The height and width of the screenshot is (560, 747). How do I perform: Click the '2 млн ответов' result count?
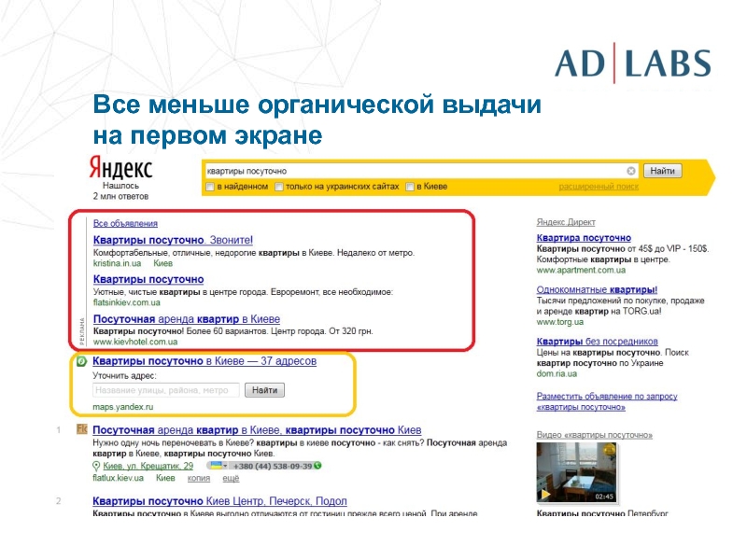click(120, 196)
